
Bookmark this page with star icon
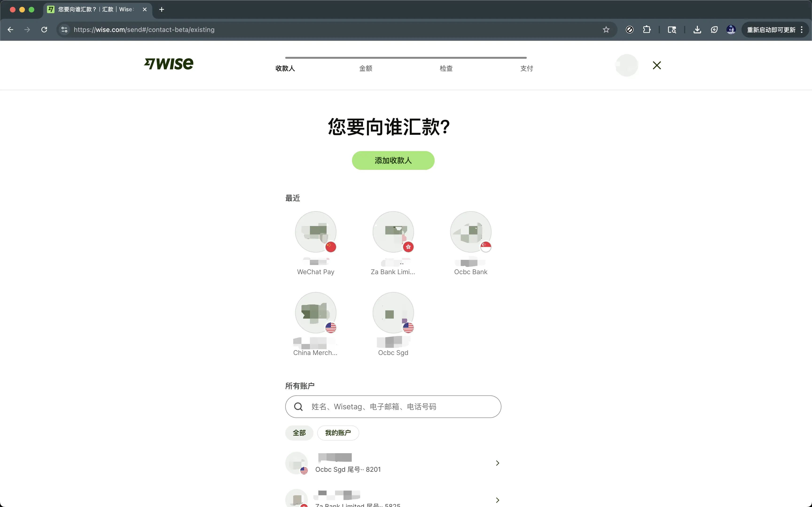coord(606,30)
